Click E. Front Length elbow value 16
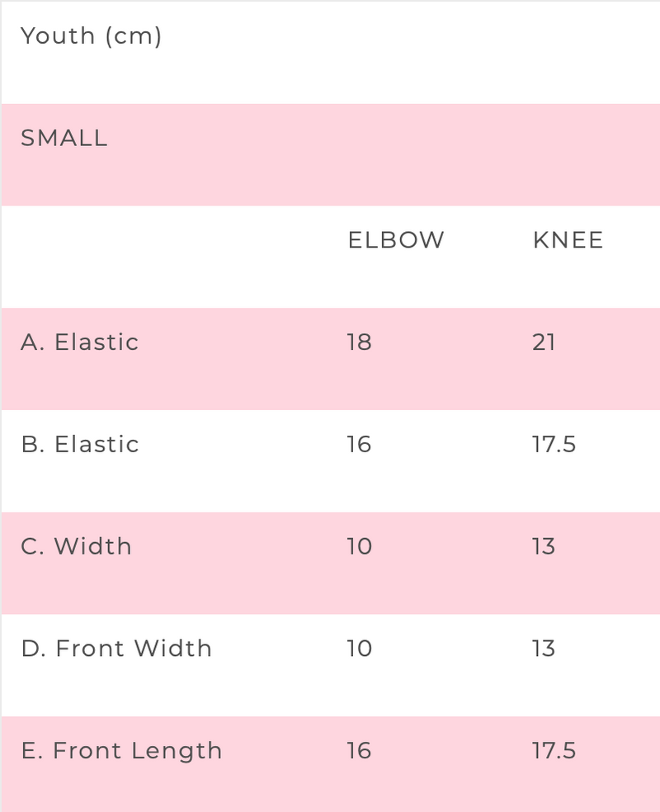Screen dimensions: 660x812 [x=359, y=750]
